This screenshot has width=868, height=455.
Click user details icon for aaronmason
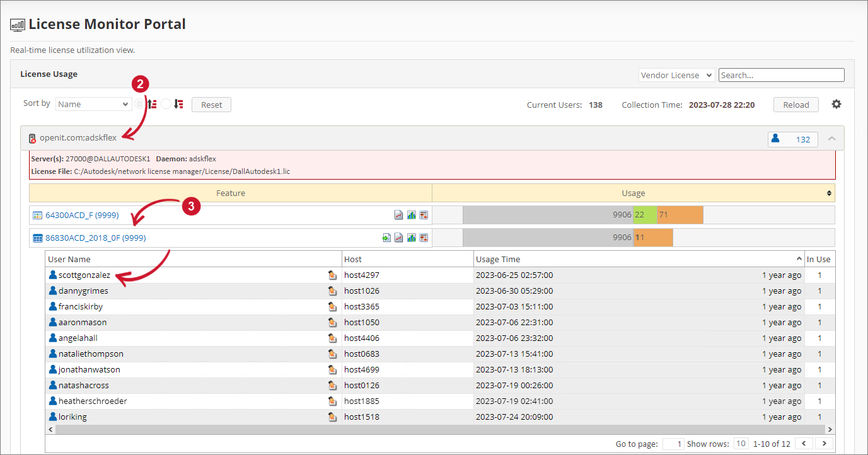click(332, 323)
